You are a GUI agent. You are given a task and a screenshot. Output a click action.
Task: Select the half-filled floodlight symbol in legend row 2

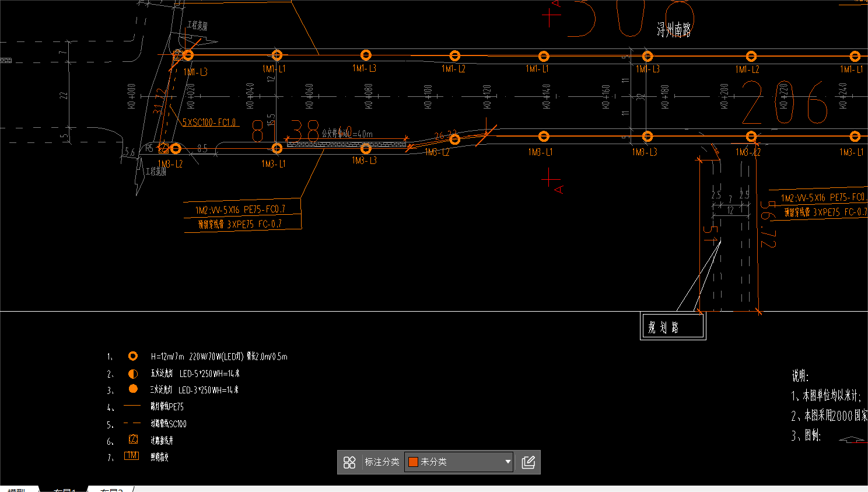point(133,374)
